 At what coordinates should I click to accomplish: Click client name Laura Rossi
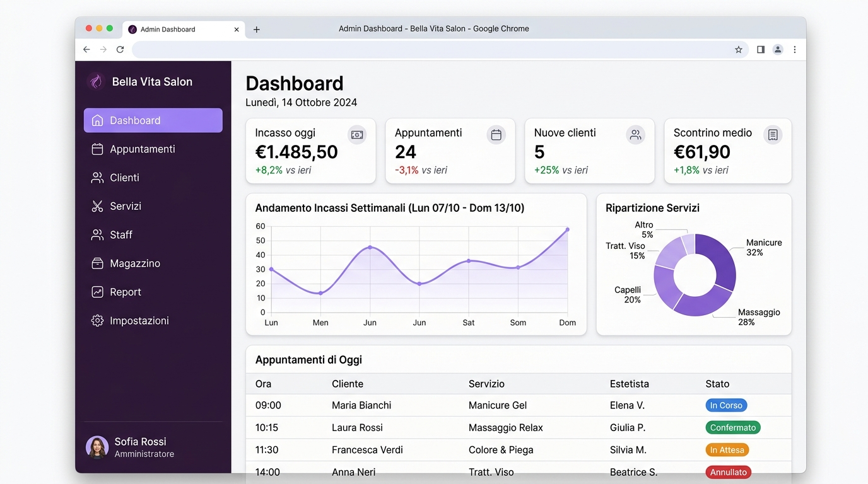point(357,427)
